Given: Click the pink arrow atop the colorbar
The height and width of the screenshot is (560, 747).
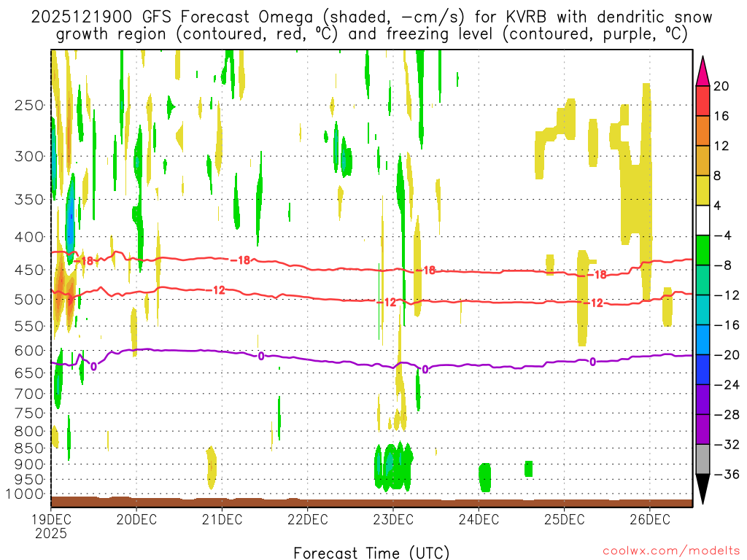Looking at the screenshot, I should [703, 71].
